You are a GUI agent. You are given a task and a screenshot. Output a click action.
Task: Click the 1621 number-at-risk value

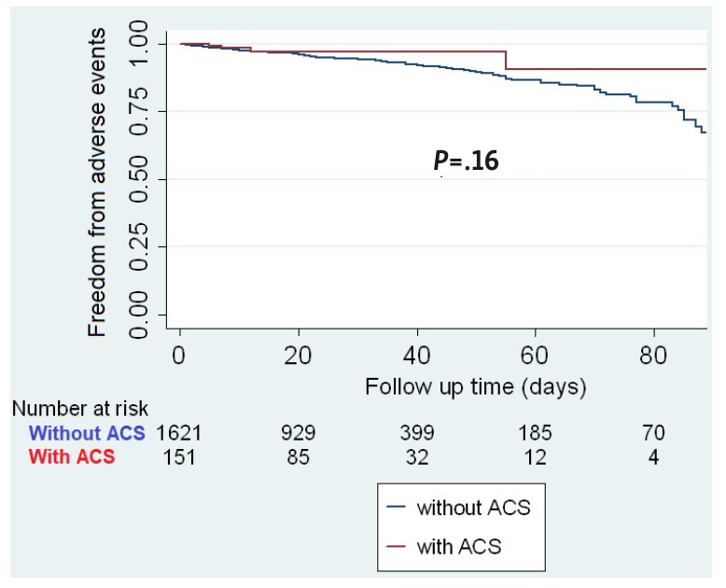(x=179, y=434)
